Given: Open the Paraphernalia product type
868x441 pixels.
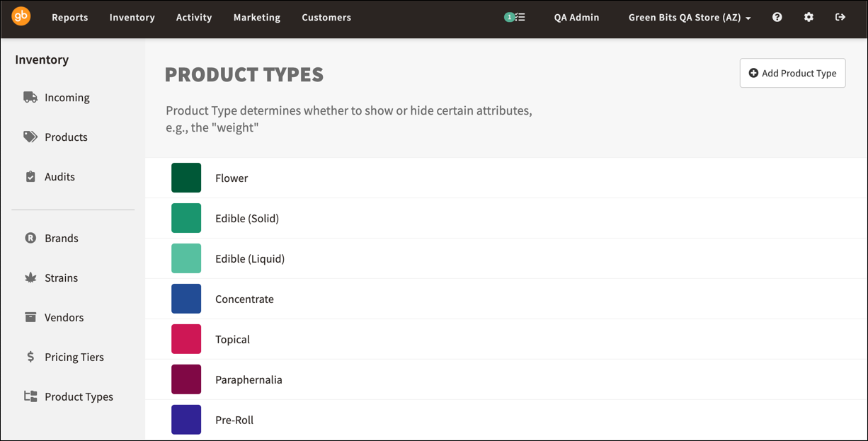Looking at the screenshot, I should (506, 379).
